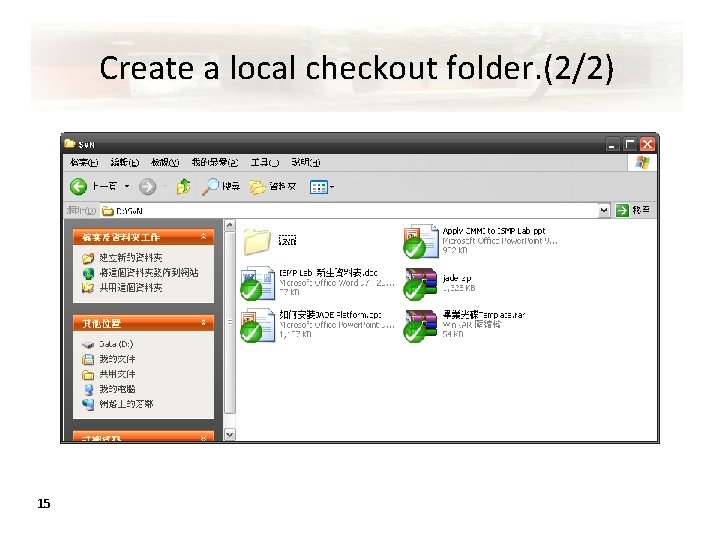Open the Edit menu
The image size is (720, 540).
[x=124, y=162]
